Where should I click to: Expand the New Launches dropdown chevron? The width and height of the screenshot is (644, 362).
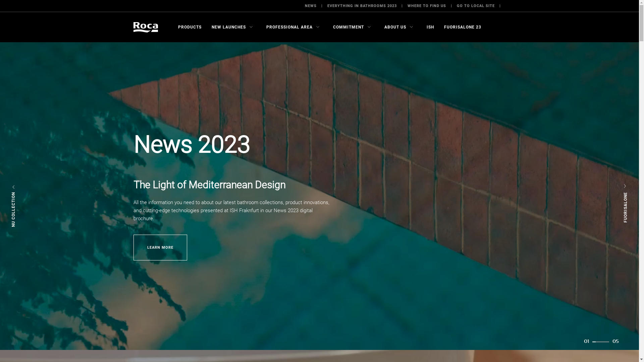coord(251,27)
